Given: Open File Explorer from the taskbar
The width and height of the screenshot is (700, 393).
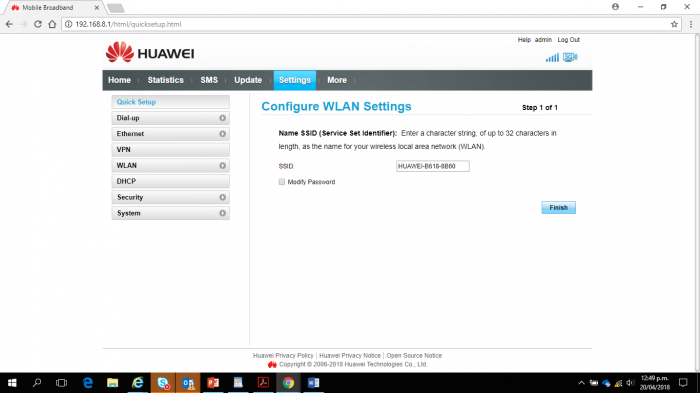Looking at the screenshot, I should 112,383.
